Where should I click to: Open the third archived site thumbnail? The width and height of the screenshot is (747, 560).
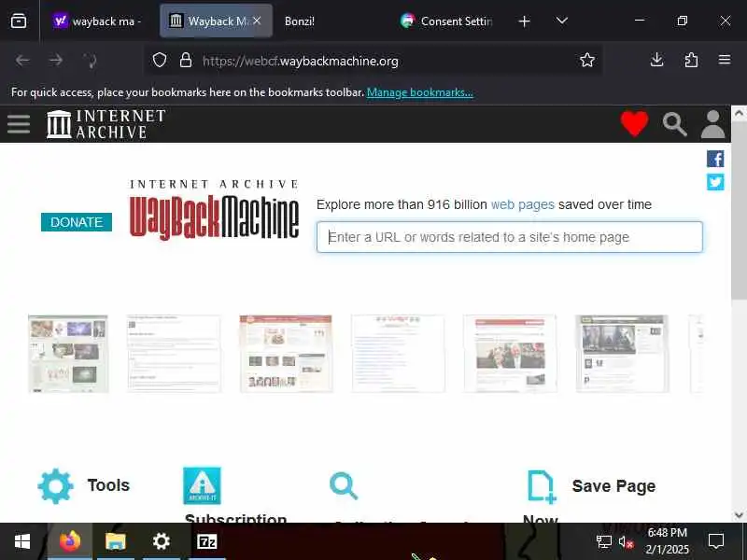[286, 354]
